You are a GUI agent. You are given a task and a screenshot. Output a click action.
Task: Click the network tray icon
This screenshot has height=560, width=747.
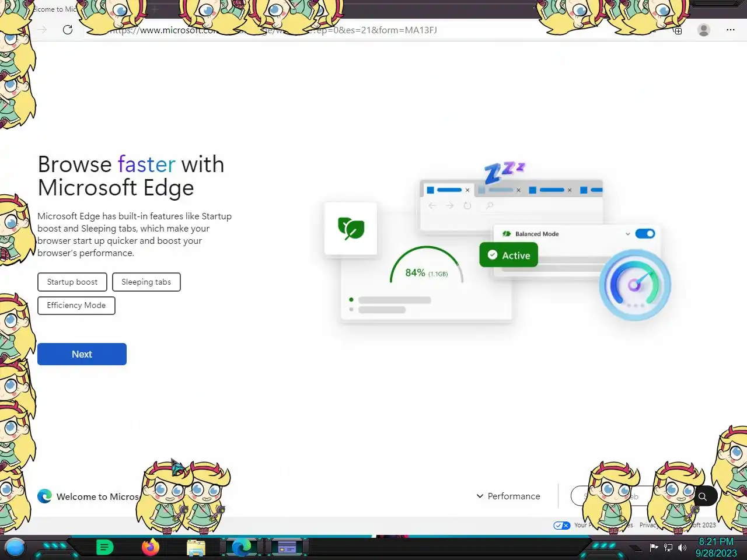(x=668, y=547)
